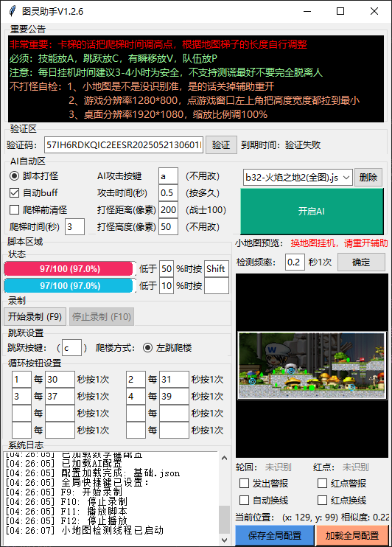Click the blue MP bar 97/100

(x=69, y=285)
